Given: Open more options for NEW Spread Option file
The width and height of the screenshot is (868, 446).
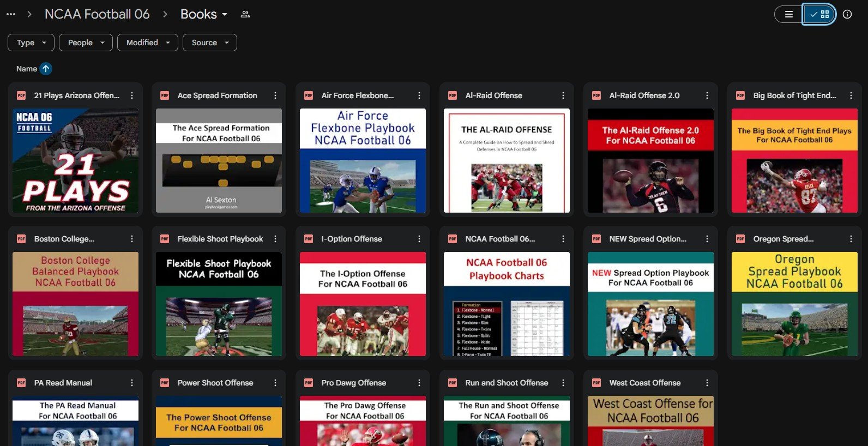Looking at the screenshot, I should (707, 239).
